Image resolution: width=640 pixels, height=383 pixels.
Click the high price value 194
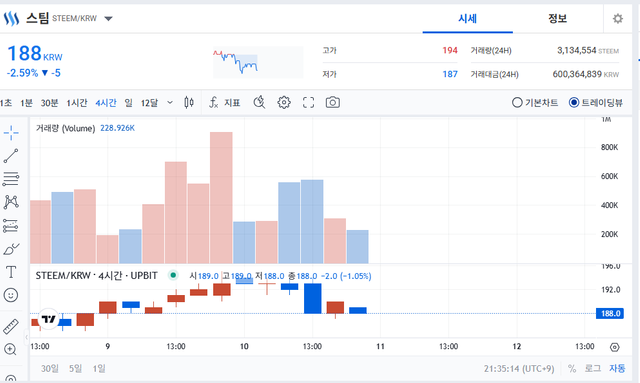pyautogui.click(x=450, y=50)
